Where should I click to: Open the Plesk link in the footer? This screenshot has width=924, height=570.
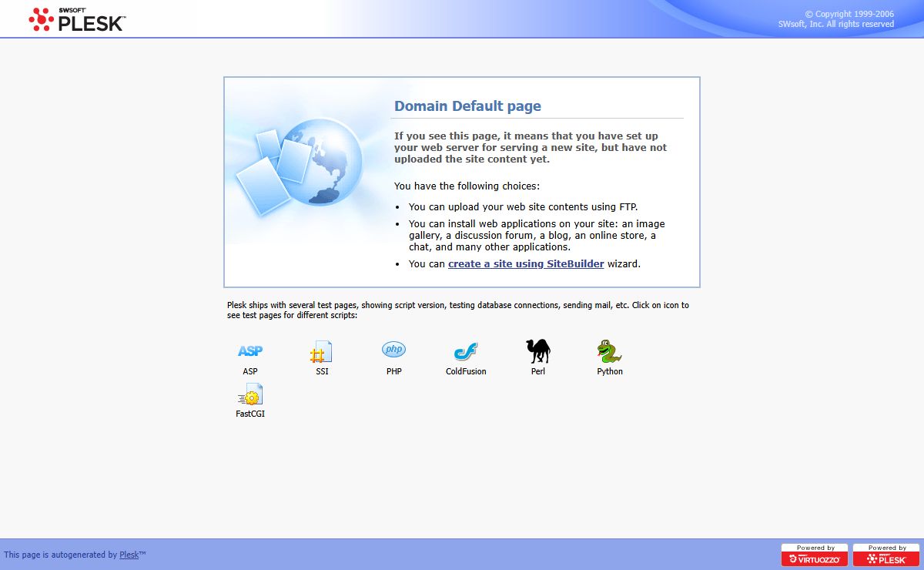tap(129, 555)
